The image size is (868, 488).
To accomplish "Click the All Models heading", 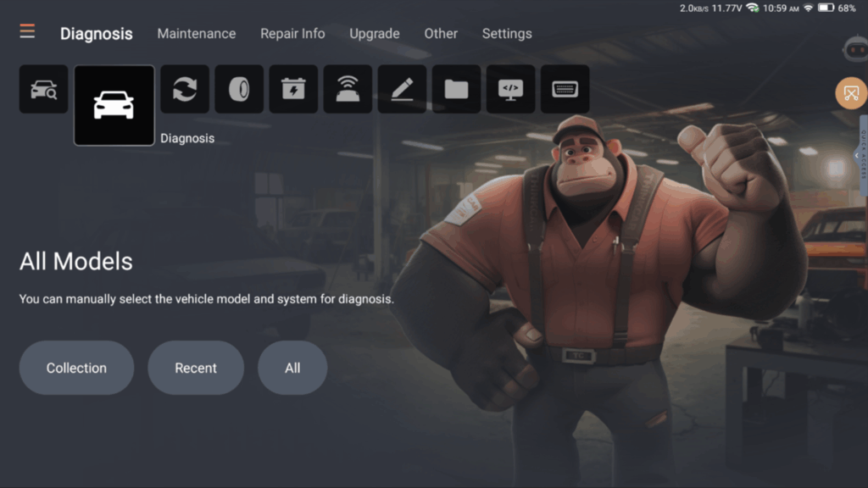I will [x=75, y=261].
